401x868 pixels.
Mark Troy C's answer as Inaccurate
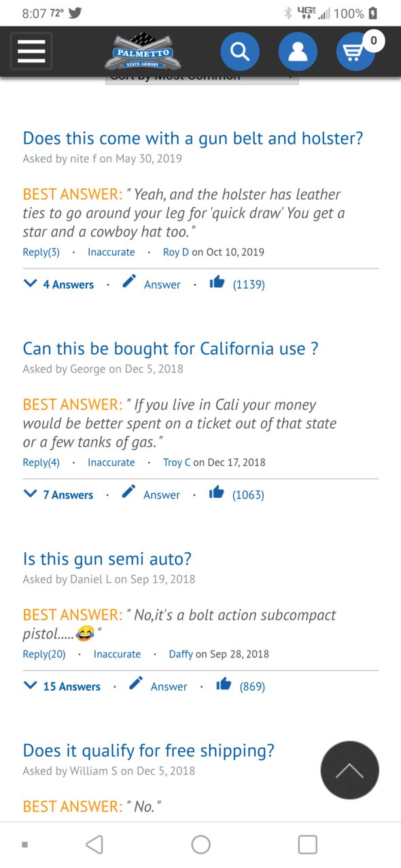click(x=111, y=463)
